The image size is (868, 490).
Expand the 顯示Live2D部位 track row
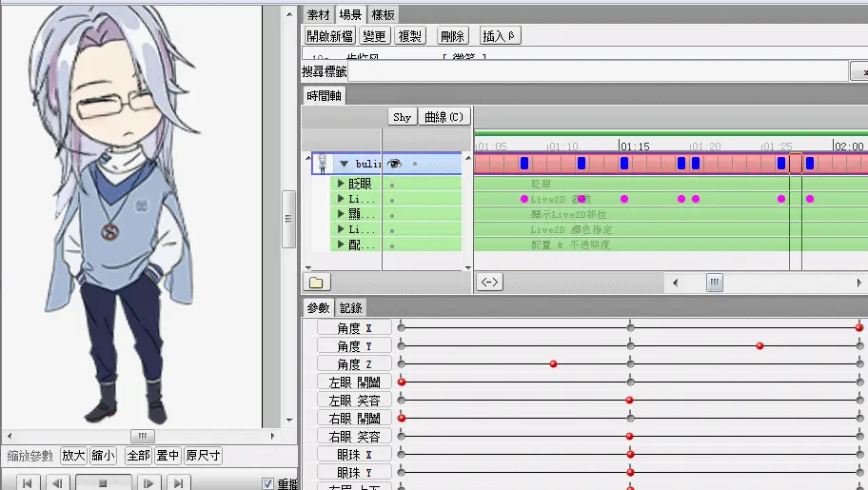(x=341, y=214)
